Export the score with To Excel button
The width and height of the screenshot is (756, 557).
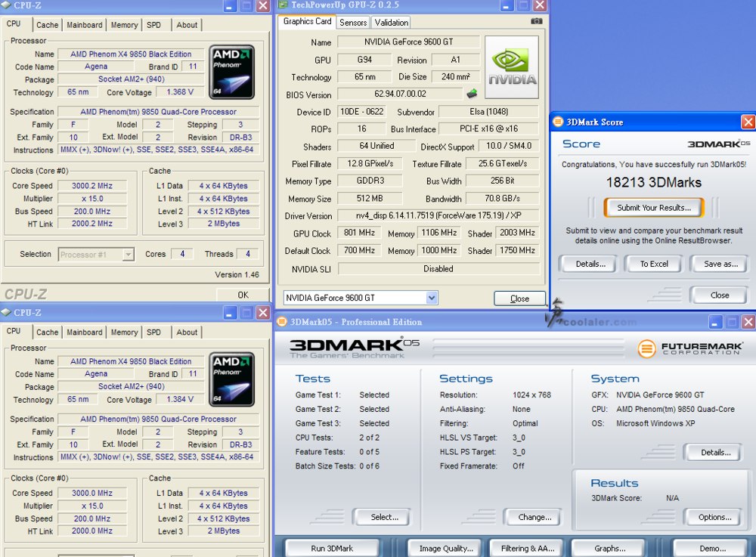[654, 264]
